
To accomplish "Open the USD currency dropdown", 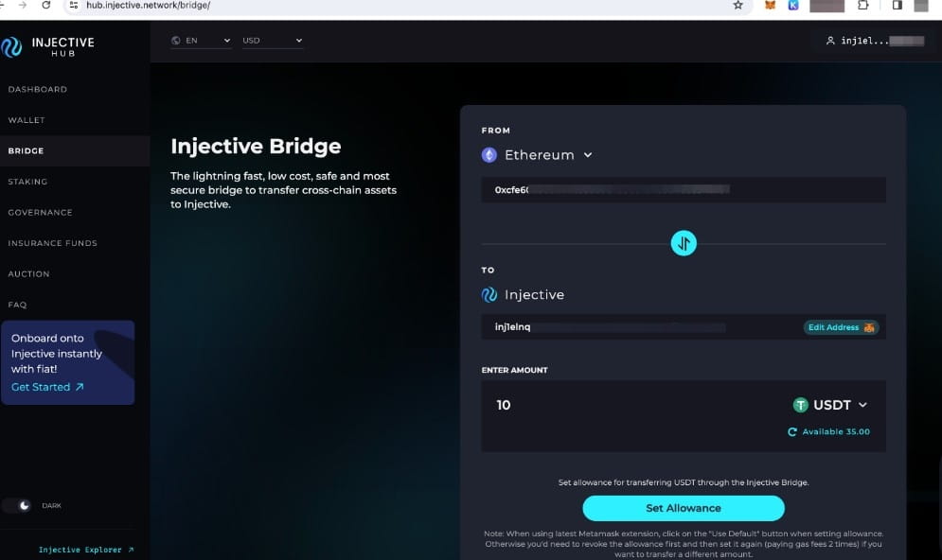I will [x=272, y=41].
